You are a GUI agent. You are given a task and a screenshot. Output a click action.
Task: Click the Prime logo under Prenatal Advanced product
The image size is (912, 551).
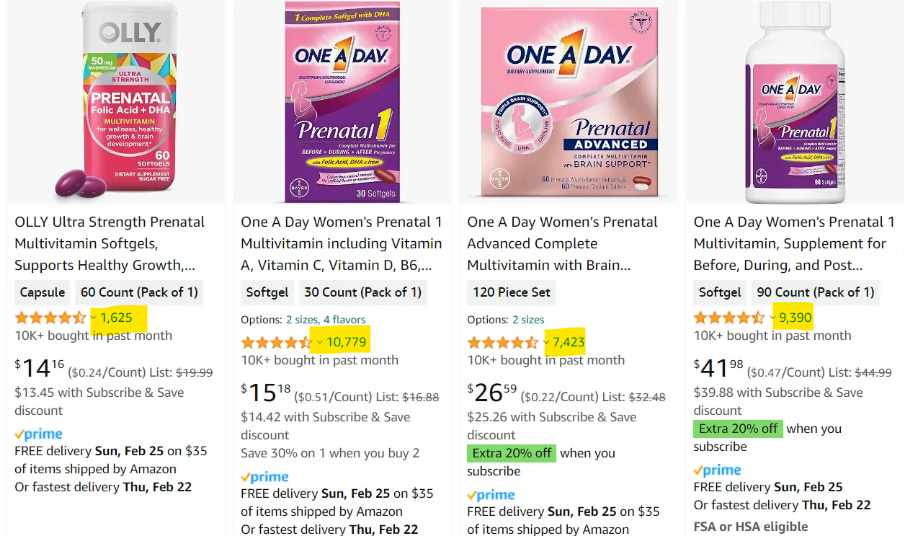491,495
